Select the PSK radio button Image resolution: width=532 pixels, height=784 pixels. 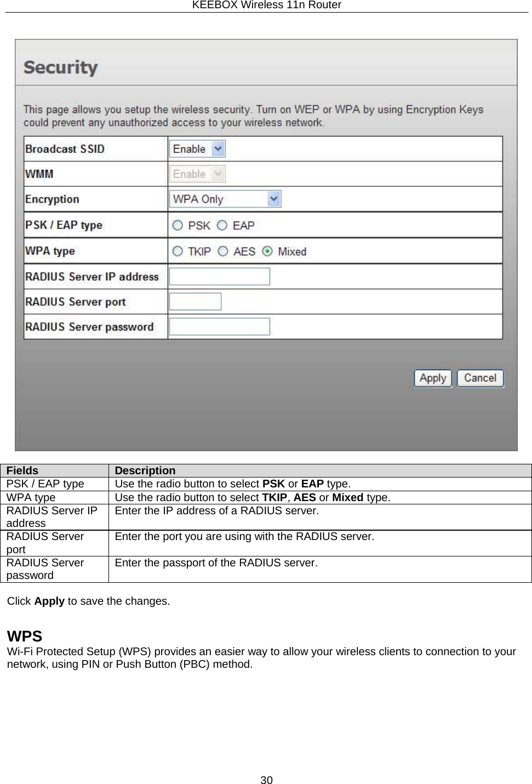pos(178,224)
